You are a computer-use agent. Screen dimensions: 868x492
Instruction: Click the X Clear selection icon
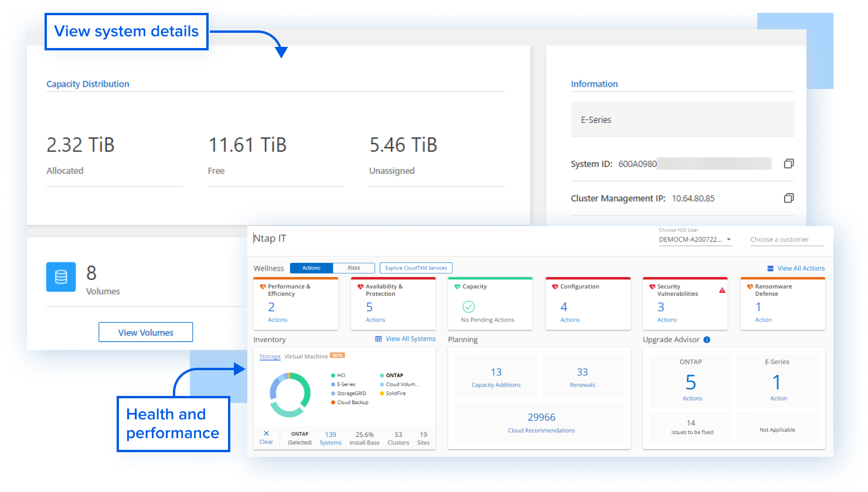[x=266, y=433]
